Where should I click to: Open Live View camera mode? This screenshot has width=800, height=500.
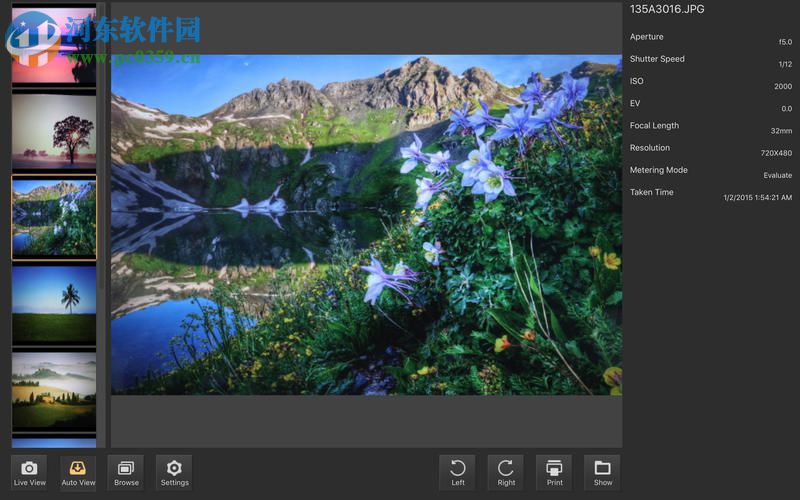(x=29, y=472)
